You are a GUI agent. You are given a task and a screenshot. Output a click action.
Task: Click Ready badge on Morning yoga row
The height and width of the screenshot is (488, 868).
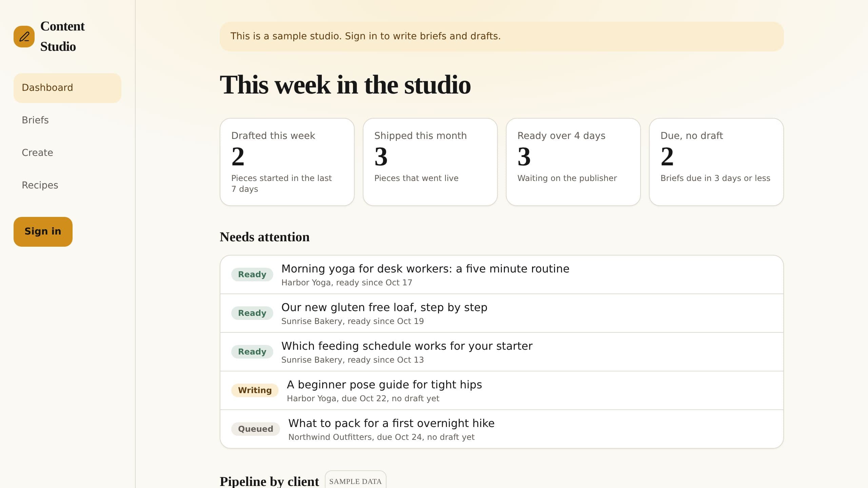[x=252, y=274]
